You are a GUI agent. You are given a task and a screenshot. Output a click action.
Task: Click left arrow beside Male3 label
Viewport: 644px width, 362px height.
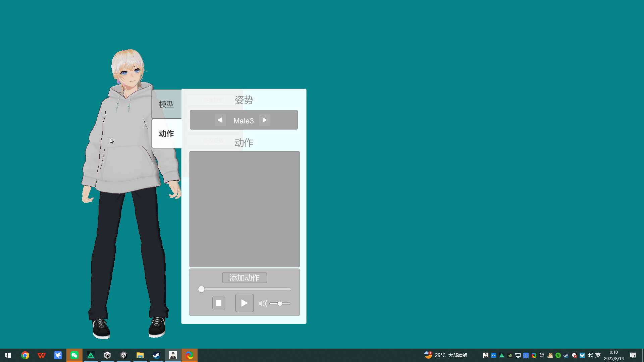pos(220,120)
